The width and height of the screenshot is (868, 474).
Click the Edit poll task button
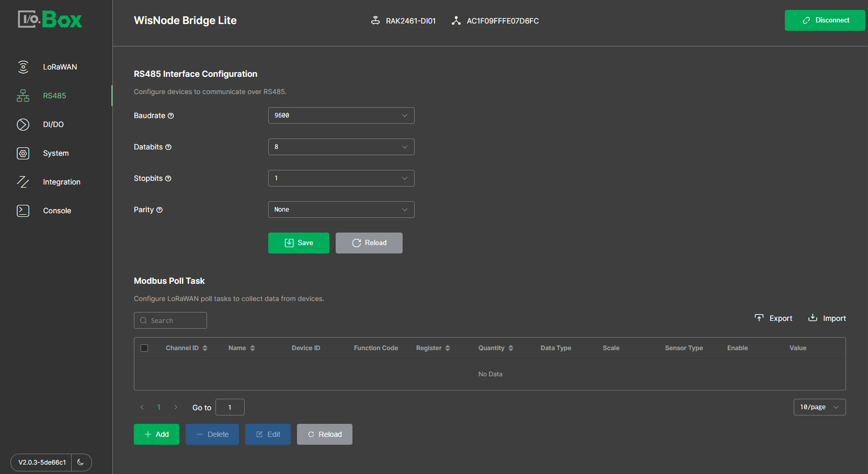(x=268, y=434)
